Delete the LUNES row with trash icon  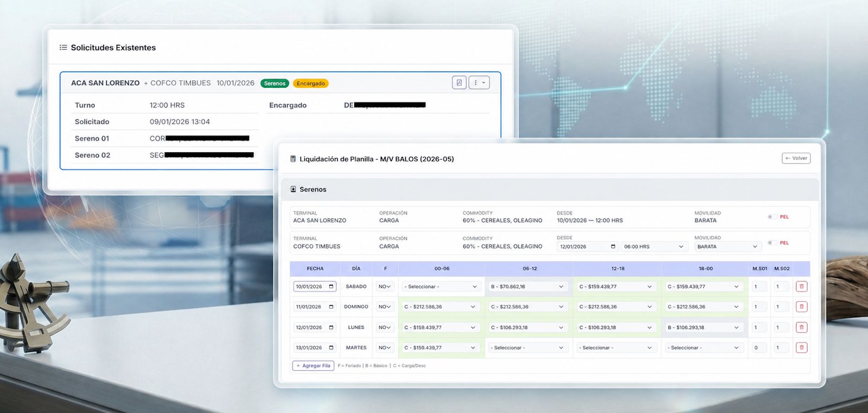(801, 327)
